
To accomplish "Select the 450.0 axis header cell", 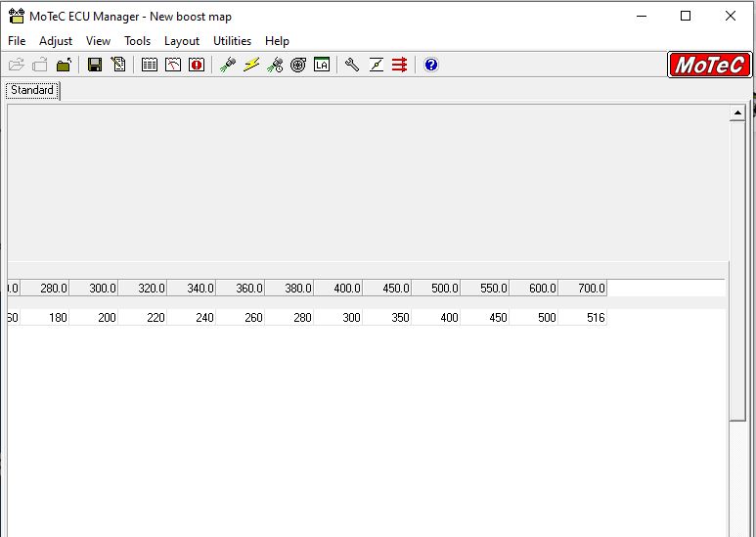I will [387, 289].
